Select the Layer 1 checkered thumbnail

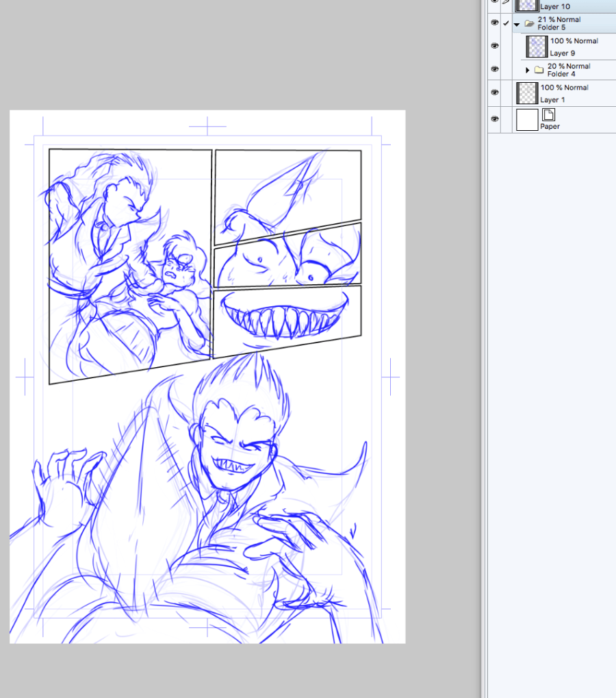click(x=526, y=92)
